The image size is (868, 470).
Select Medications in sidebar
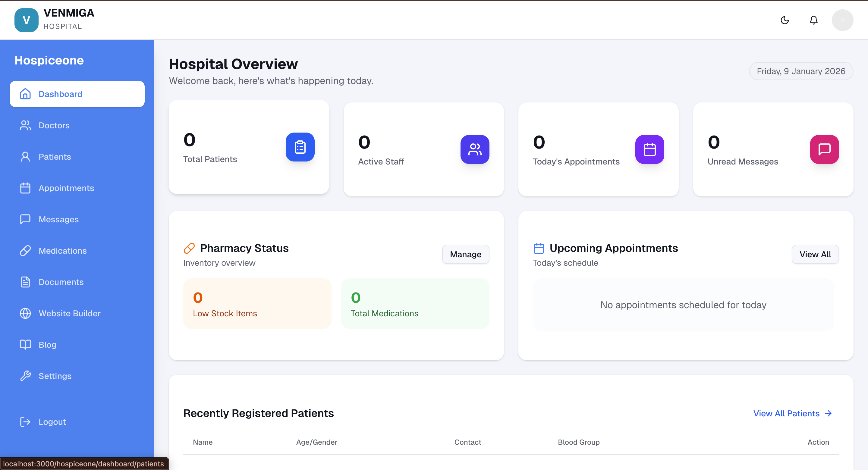coord(62,251)
